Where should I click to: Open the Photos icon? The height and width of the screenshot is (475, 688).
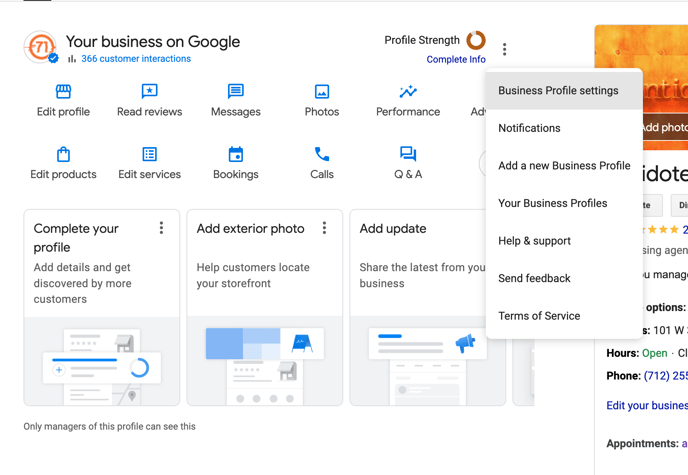pyautogui.click(x=322, y=92)
